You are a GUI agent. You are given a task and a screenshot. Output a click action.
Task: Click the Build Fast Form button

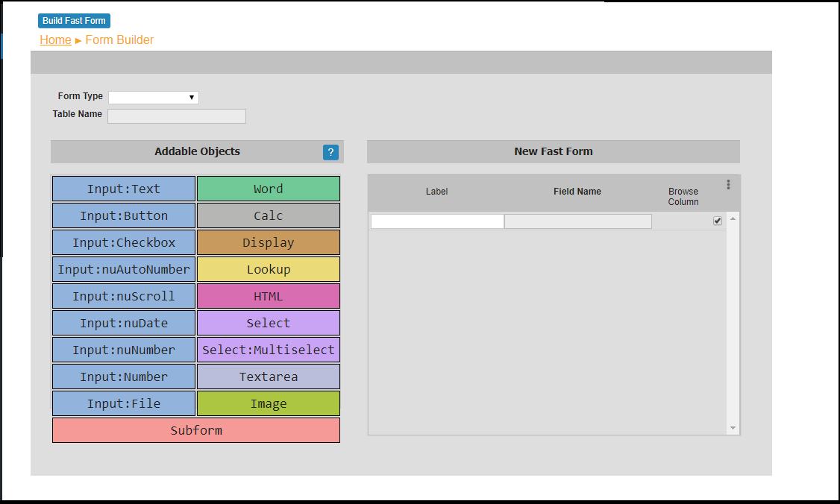tap(74, 21)
